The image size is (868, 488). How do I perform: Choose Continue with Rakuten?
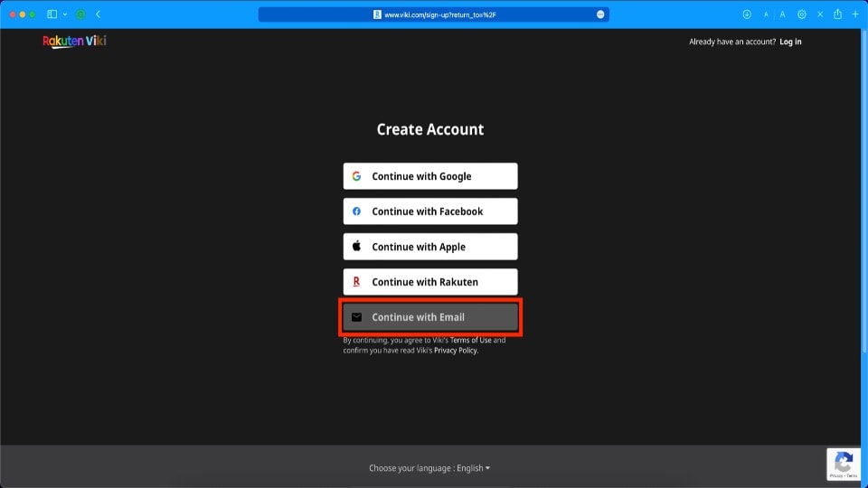(430, 282)
